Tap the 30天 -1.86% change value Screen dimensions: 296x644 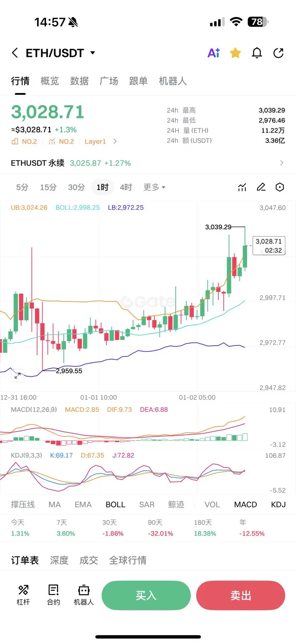click(x=113, y=533)
